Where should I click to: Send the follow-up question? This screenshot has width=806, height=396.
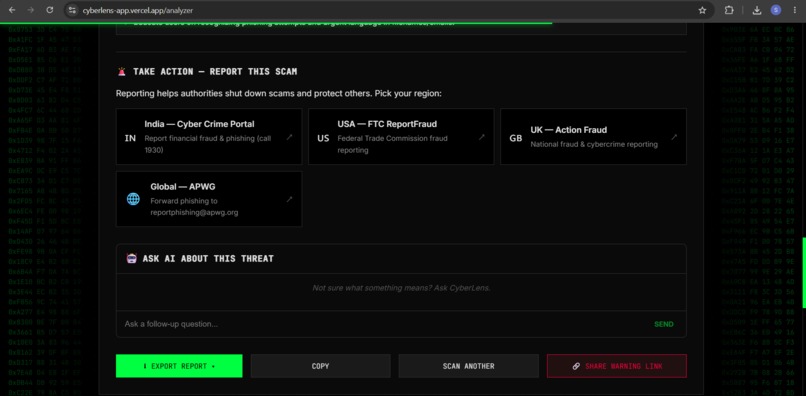664,324
